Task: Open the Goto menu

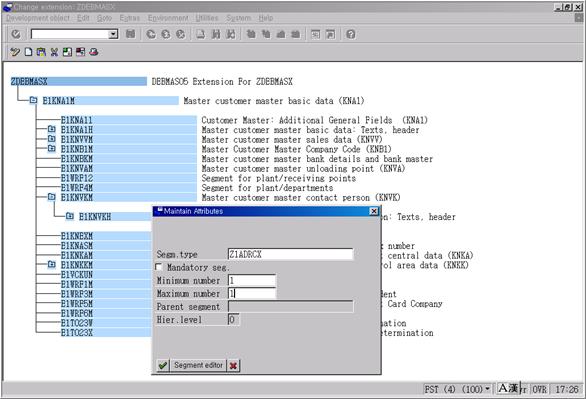Action: (x=104, y=18)
